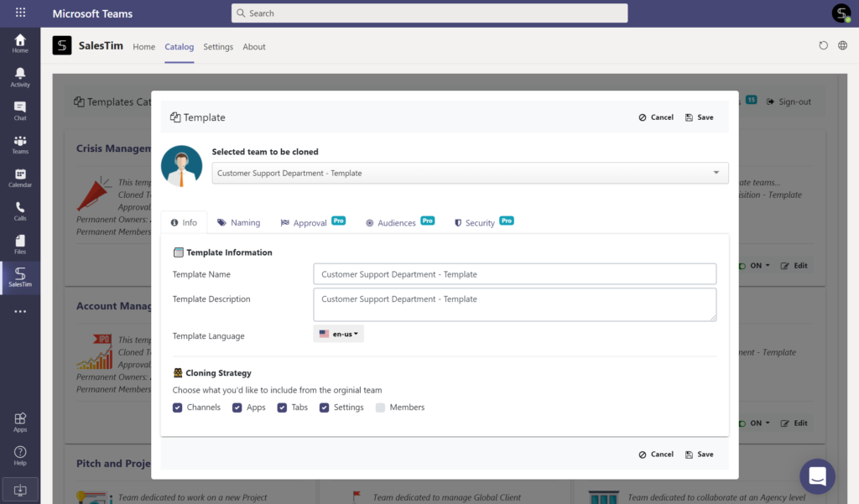Open Files from the left rail

(20, 245)
